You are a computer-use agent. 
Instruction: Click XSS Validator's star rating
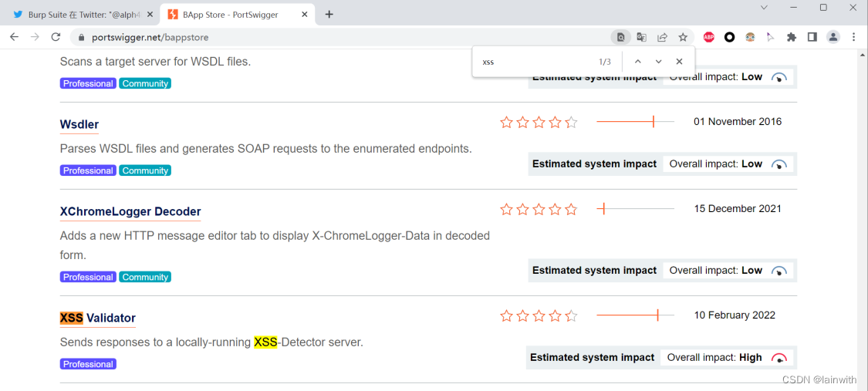[539, 315]
